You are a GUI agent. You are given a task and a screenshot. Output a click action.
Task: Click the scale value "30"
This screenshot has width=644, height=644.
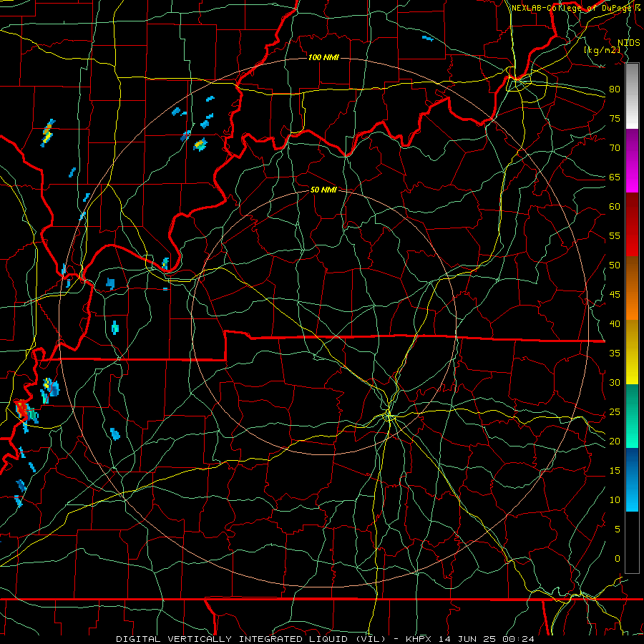[615, 382]
